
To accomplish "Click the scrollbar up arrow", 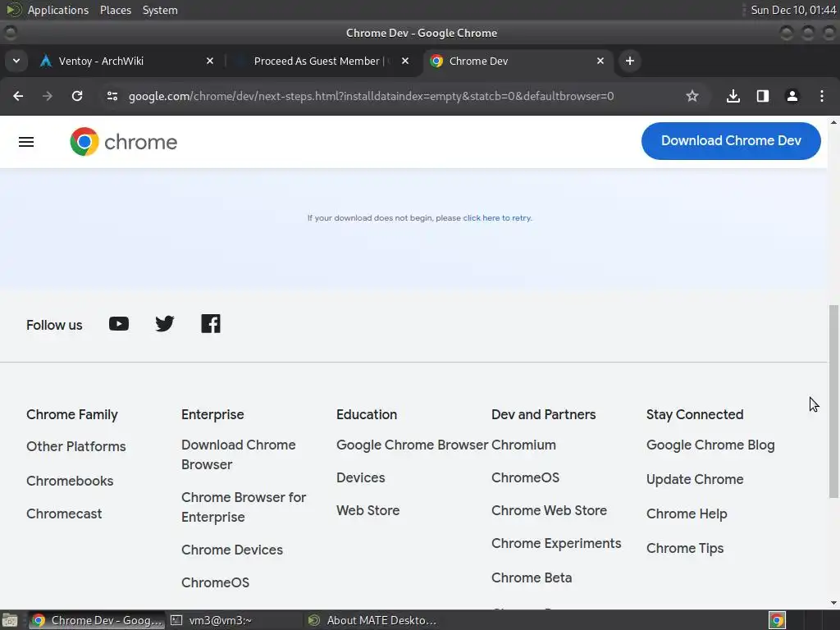I will (833, 122).
